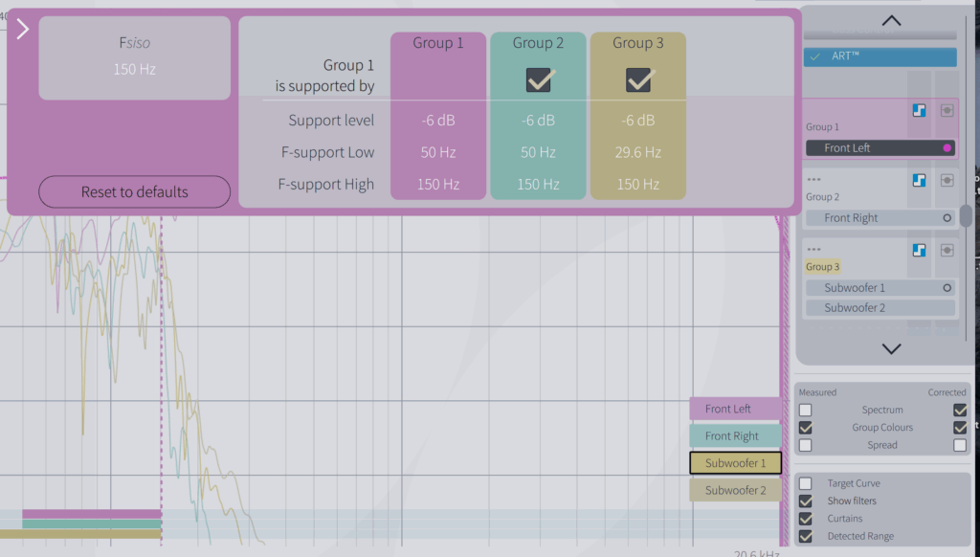Click the grey snapshot icon in Group 2
The height and width of the screenshot is (557, 980).
click(x=946, y=180)
